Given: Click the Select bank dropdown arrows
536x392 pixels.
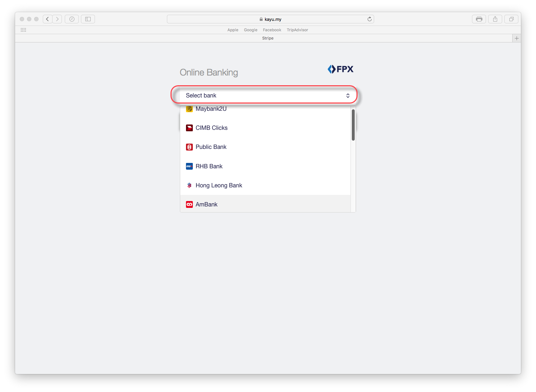Looking at the screenshot, I should tap(348, 96).
